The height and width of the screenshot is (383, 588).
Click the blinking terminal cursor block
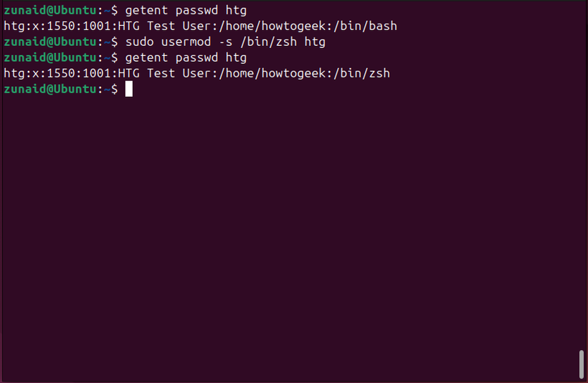click(129, 89)
